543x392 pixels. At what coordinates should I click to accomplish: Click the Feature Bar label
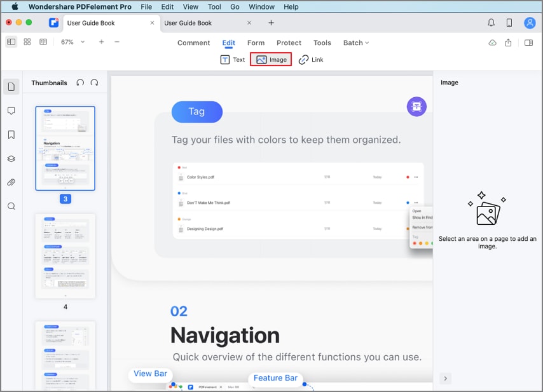(x=275, y=378)
